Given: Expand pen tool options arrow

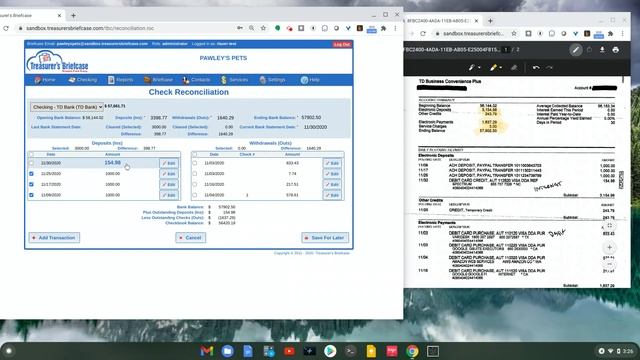Looking at the screenshot, I should pos(479,68).
